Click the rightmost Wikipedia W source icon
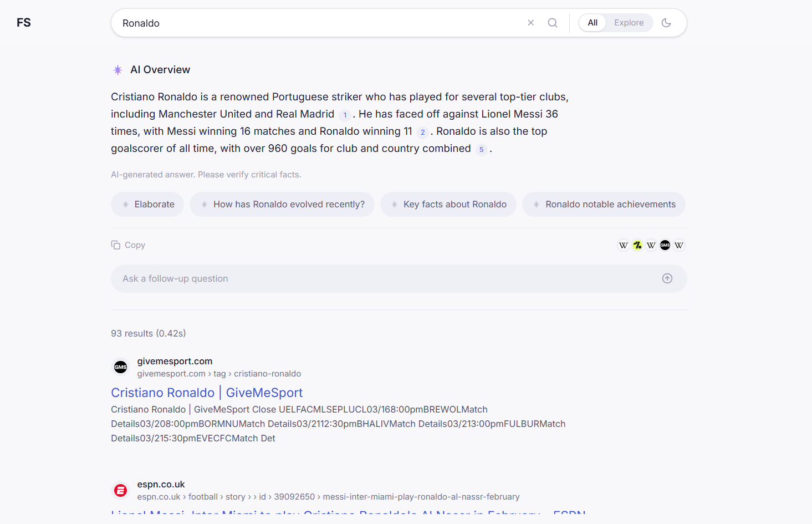Viewport: 812px width, 524px height. pyautogui.click(x=679, y=245)
